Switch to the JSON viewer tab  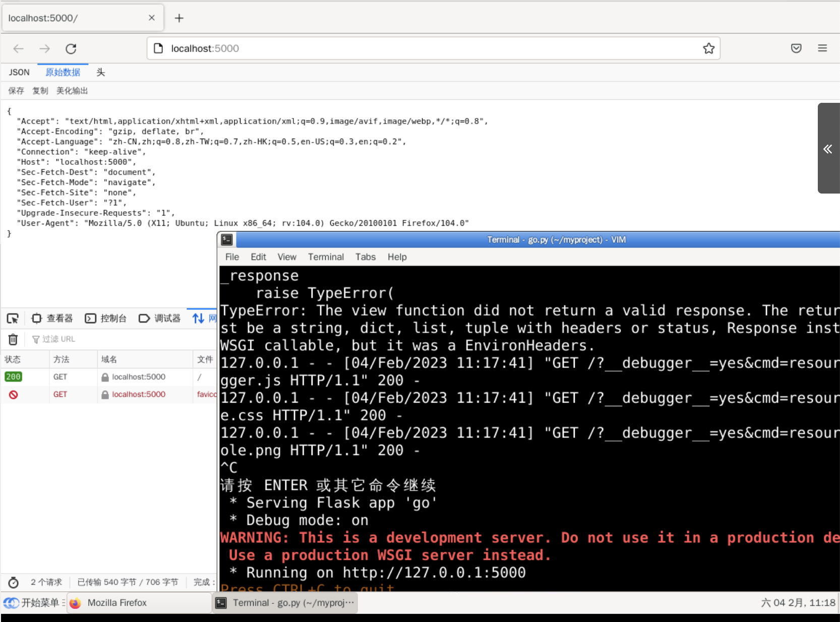pos(19,72)
